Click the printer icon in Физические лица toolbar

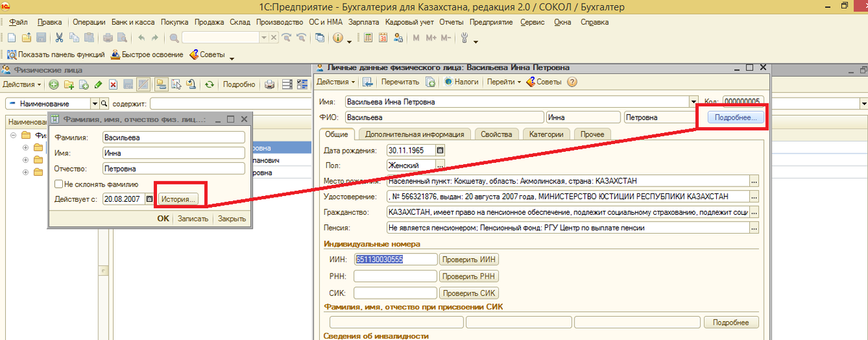pyautogui.click(x=270, y=85)
